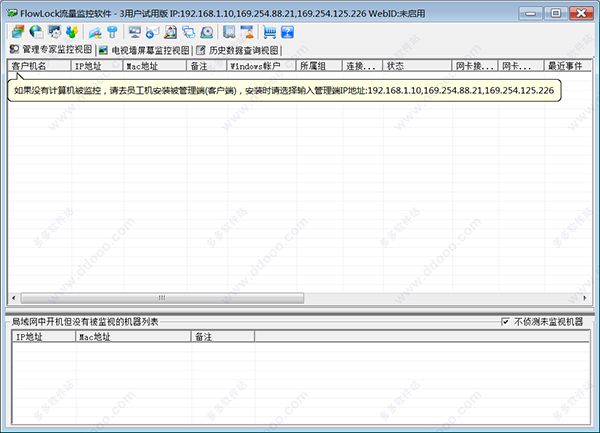Click the lower list's 备注 header
600x433 pixels.
pos(223,337)
